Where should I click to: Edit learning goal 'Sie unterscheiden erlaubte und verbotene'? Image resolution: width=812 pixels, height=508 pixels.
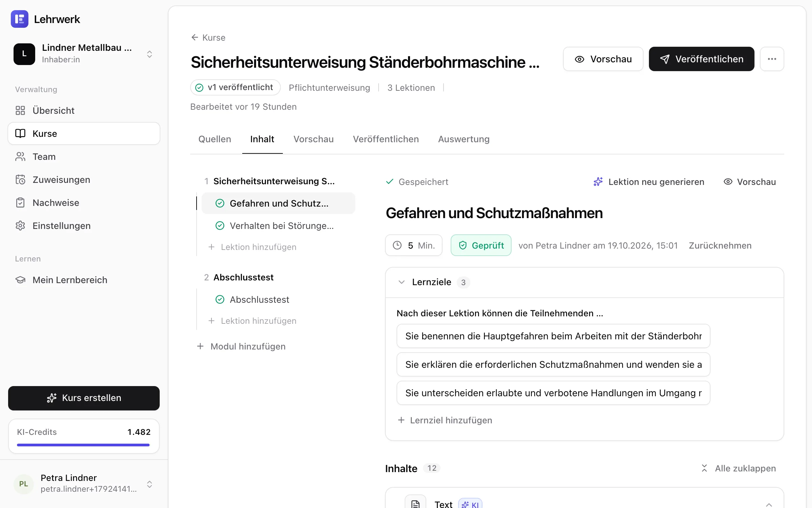tap(553, 393)
